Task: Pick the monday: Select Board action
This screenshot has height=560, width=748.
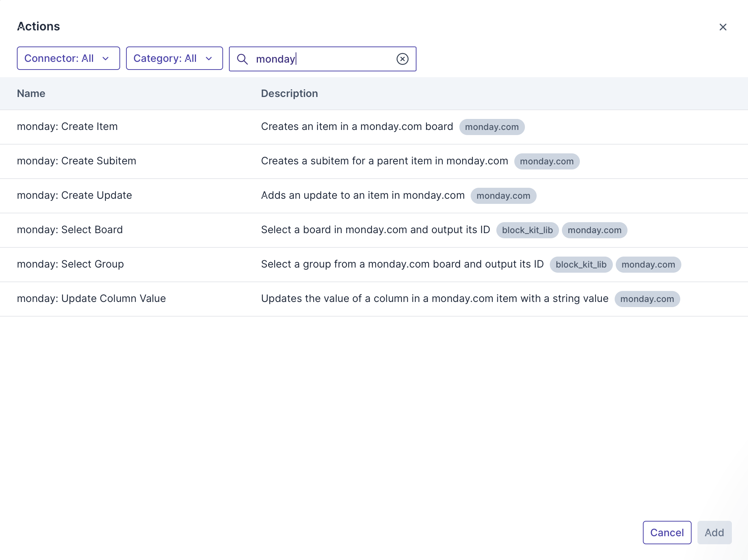Action: 70,230
